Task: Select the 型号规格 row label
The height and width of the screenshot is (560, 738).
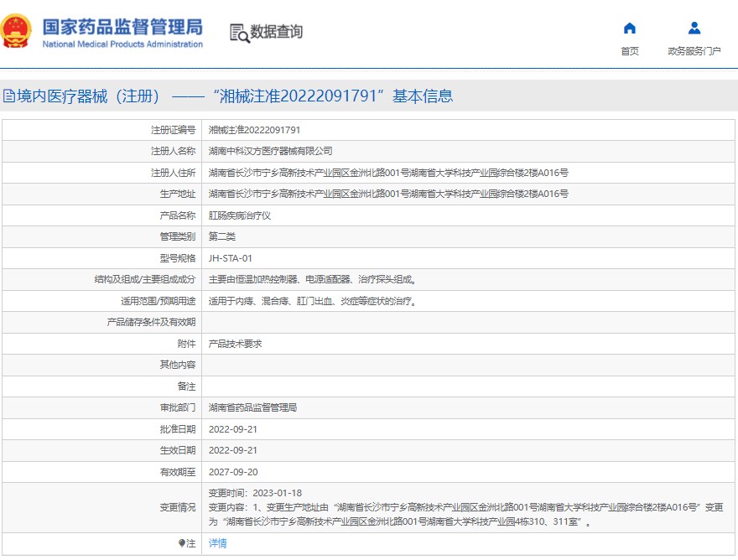Action: click(x=178, y=258)
